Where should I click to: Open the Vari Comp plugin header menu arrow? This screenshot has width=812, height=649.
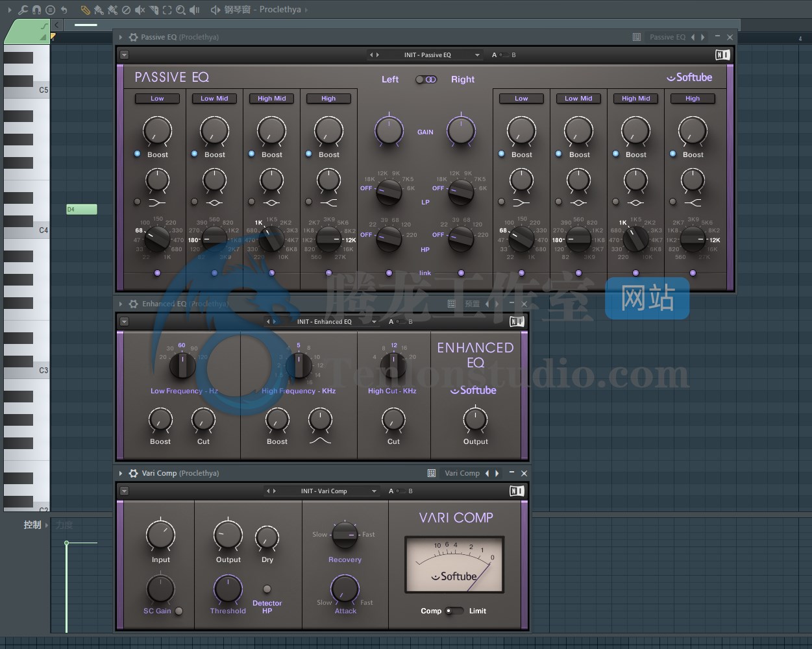coord(124,491)
